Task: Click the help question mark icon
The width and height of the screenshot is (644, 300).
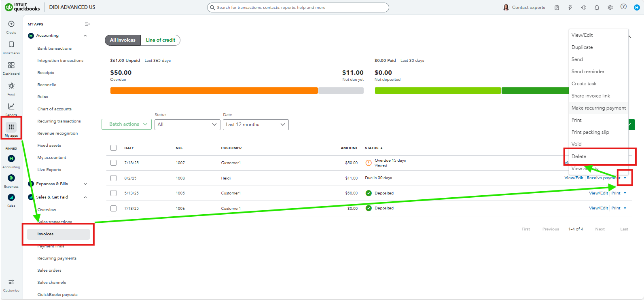Action: pyautogui.click(x=623, y=7)
